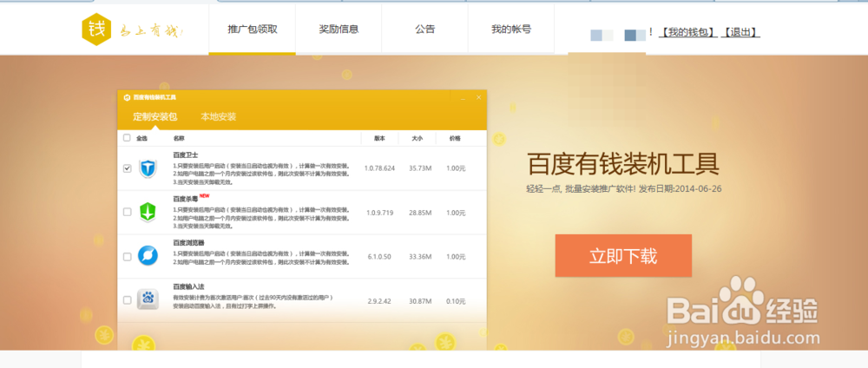
Task: Click the 【退出】 logout link
Action: pos(740,33)
